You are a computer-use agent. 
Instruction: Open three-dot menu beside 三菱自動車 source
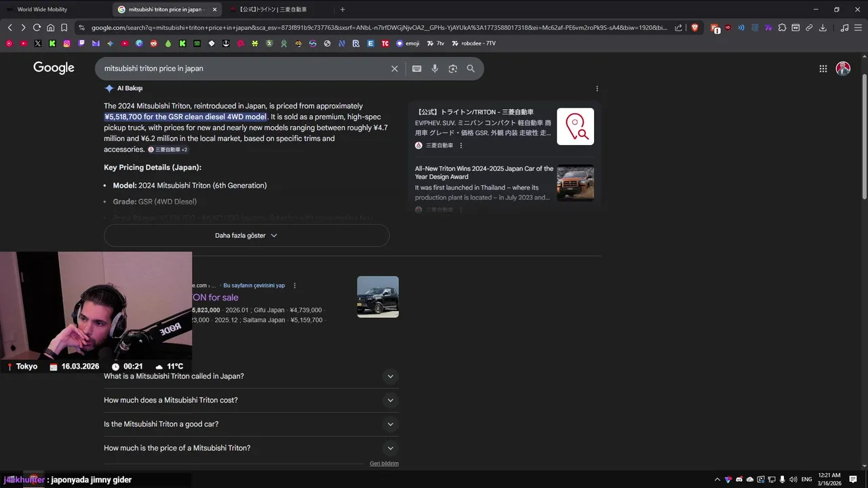coord(461,145)
